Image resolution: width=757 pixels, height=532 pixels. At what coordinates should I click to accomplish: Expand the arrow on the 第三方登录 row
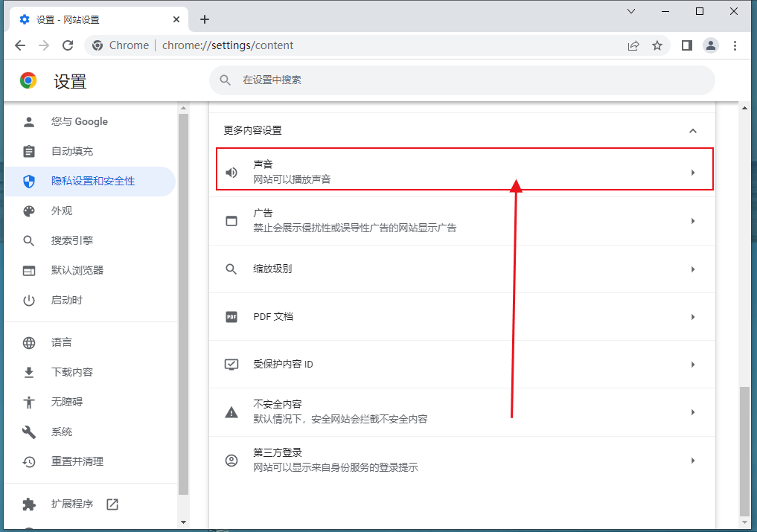coord(693,461)
